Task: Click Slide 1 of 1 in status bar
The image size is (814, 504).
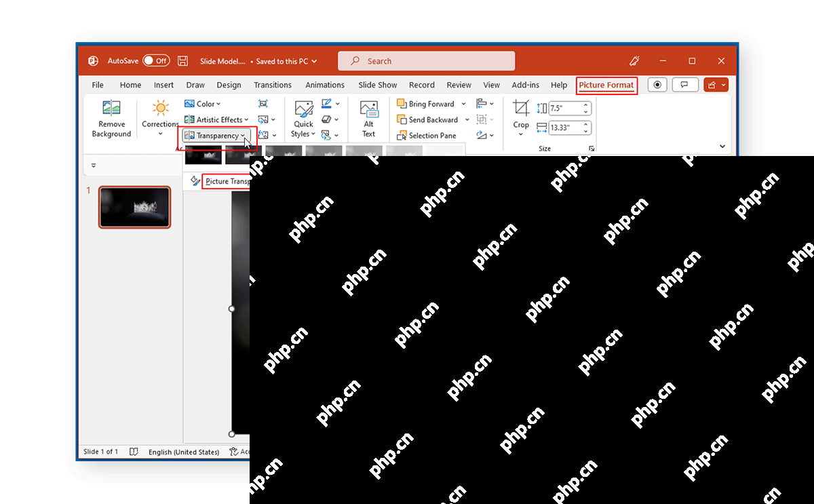Action: [100, 452]
